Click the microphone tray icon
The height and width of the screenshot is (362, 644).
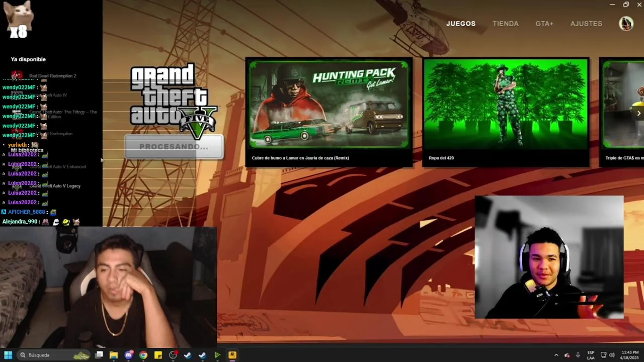578,355
